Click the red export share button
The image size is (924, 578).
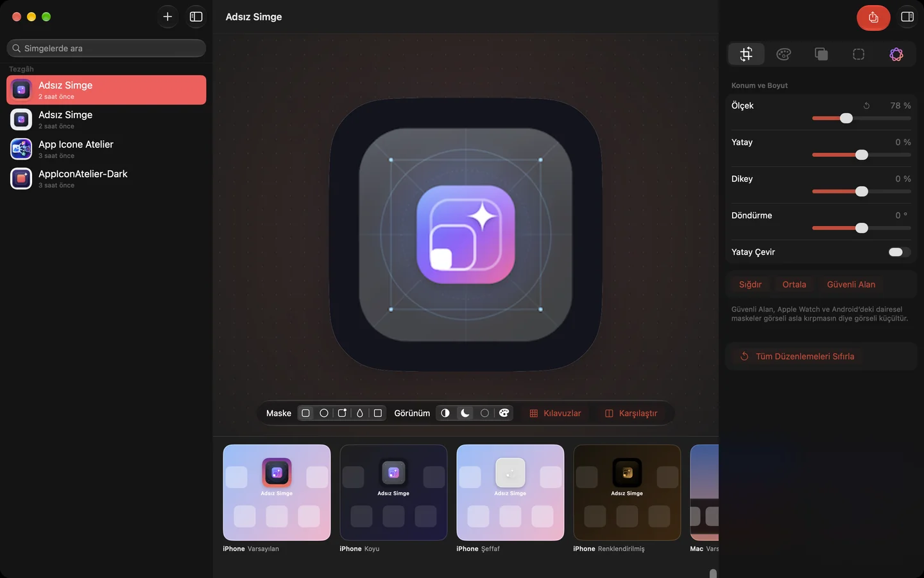point(873,17)
